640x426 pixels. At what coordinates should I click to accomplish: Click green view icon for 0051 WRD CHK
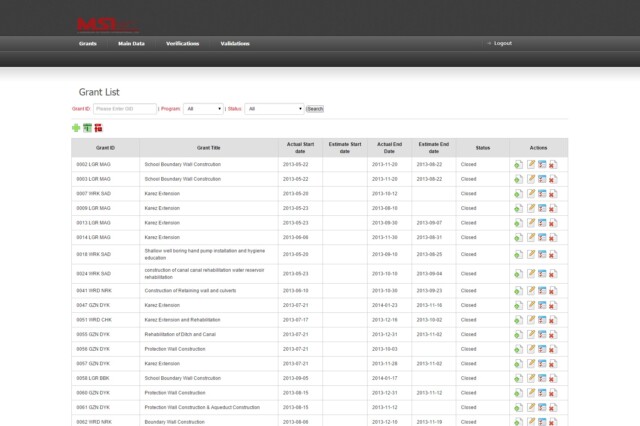click(519, 319)
